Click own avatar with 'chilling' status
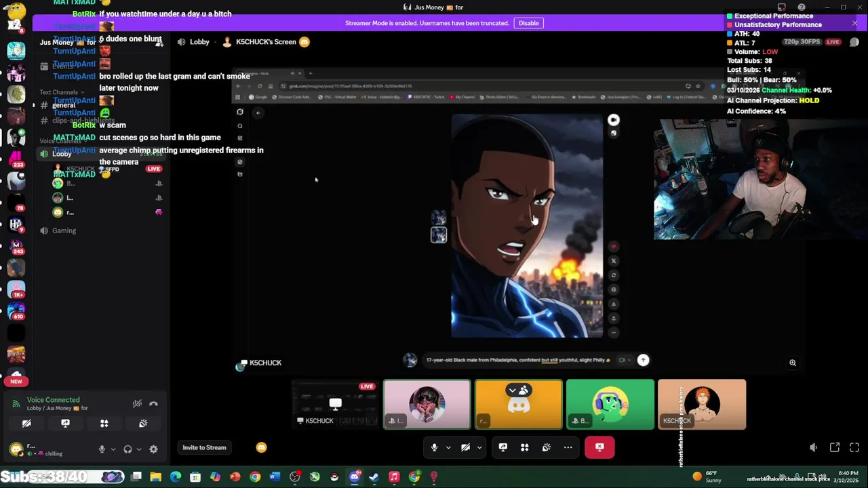 [x=16, y=449]
